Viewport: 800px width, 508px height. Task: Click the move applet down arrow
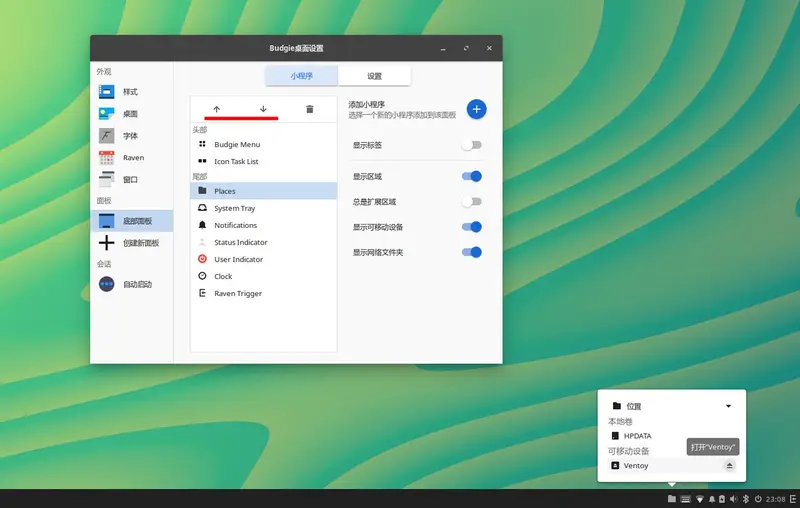tap(263, 109)
